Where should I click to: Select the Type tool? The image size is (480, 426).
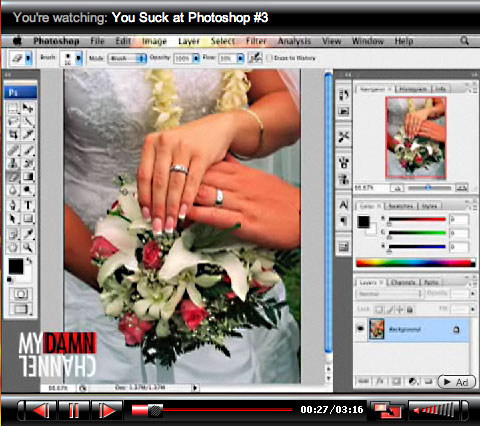(28, 205)
